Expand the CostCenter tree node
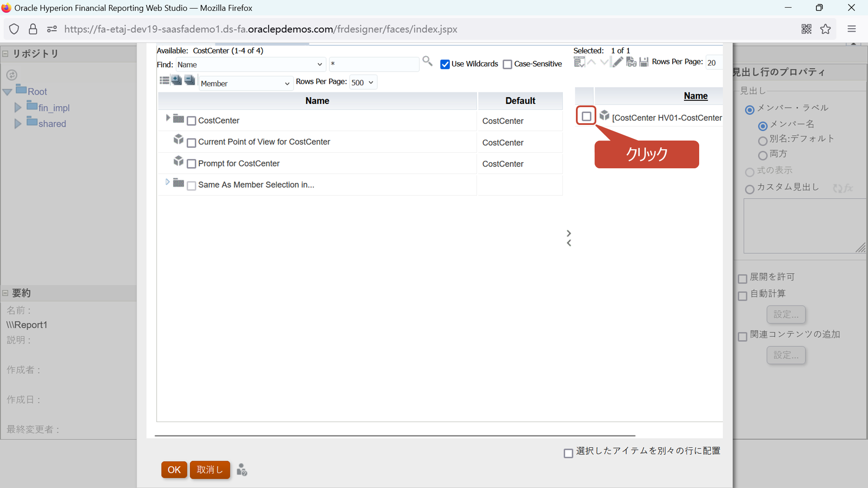The width and height of the screenshot is (868, 488). [168, 118]
